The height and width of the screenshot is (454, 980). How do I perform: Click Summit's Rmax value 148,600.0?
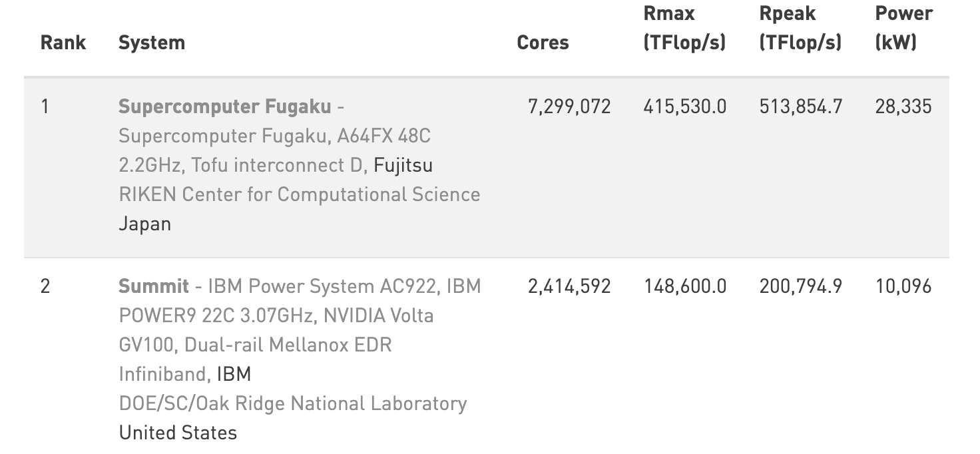(x=685, y=286)
